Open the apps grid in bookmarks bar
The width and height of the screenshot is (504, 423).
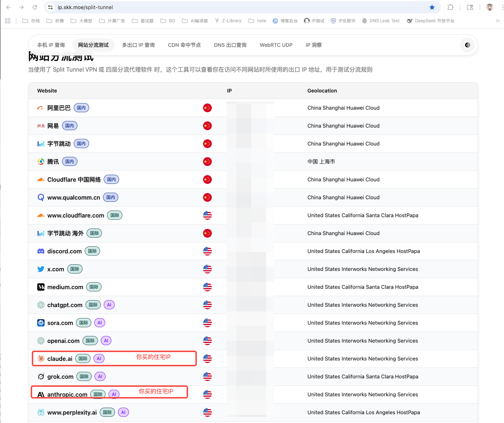pyautogui.click(x=8, y=21)
